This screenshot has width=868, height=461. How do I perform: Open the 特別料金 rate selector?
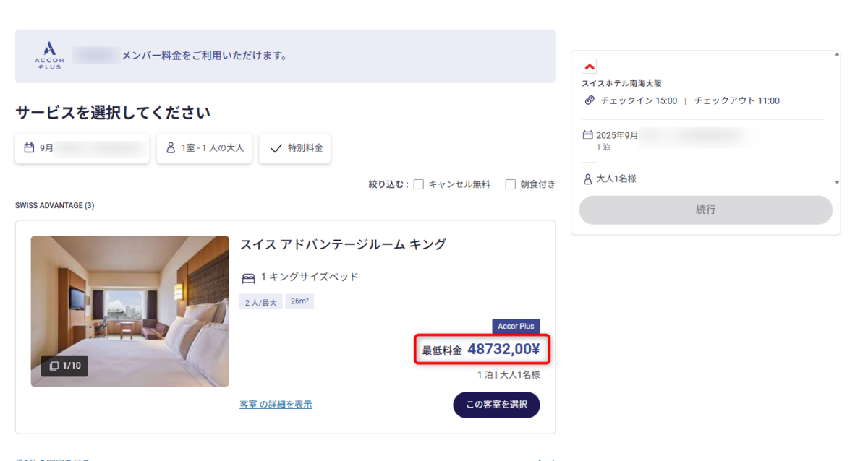[295, 148]
